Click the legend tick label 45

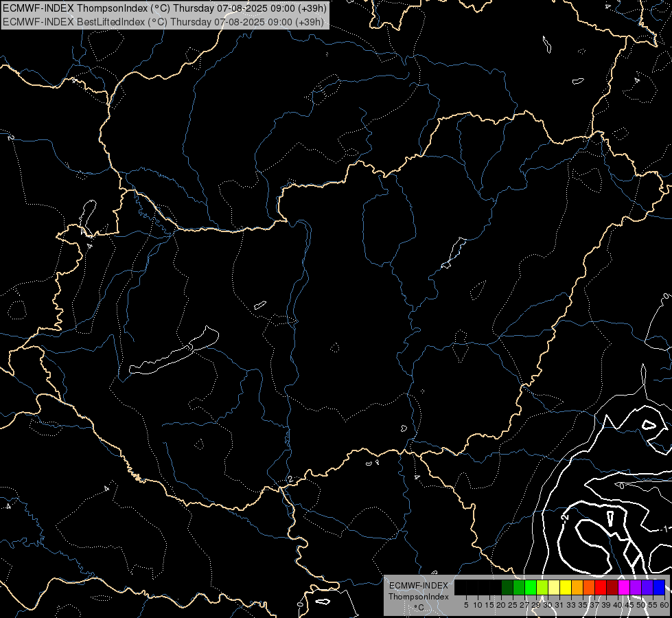pos(629,605)
